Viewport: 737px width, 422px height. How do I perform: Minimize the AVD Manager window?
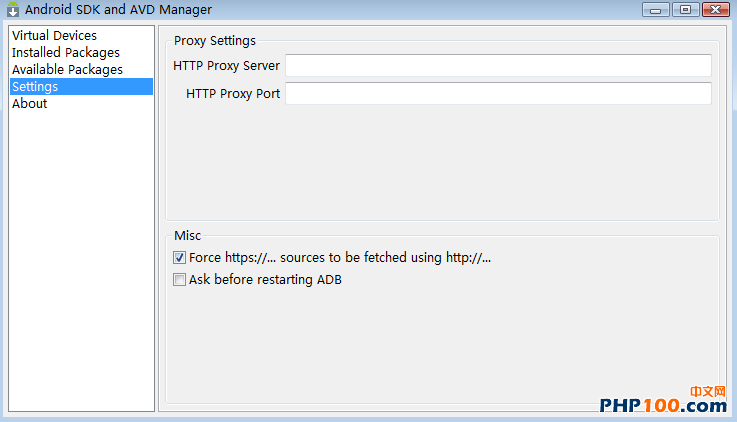(656, 9)
